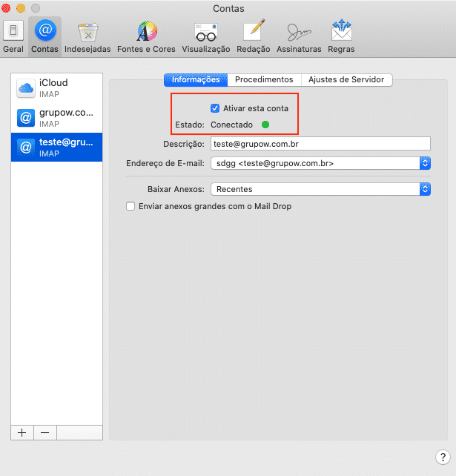Open help with the question mark button

tap(443, 457)
